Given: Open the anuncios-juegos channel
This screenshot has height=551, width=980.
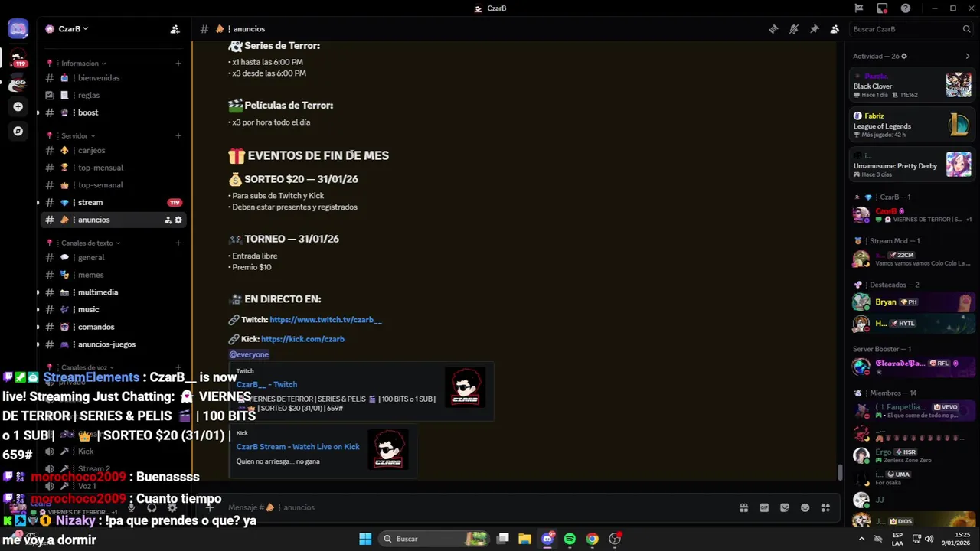Looking at the screenshot, I should (113, 344).
